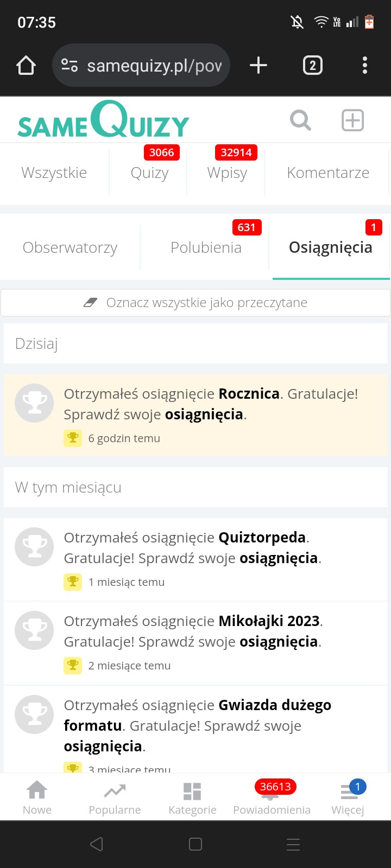The width and height of the screenshot is (391, 868).
Task: Open the Kategorie grid icon
Action: tap(192, 797)
